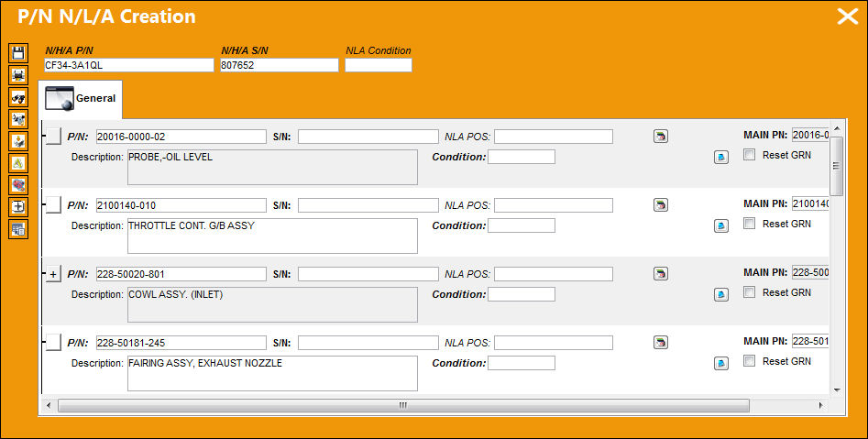The height and width of the screenshot is (439, 868).
Task: Click the Condition field for THROTTLE CONT. G/B ASSY
Action: [x=522, y=225]
